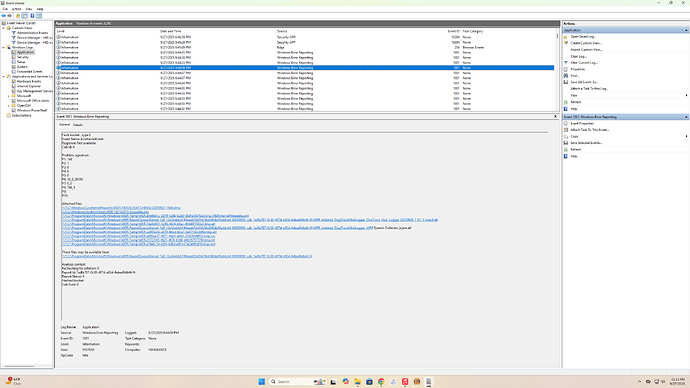Toggle the Show/Hide Console Tree toolbar icon
The height and width of the screenshot is (388, 690).
coord(25,16)
